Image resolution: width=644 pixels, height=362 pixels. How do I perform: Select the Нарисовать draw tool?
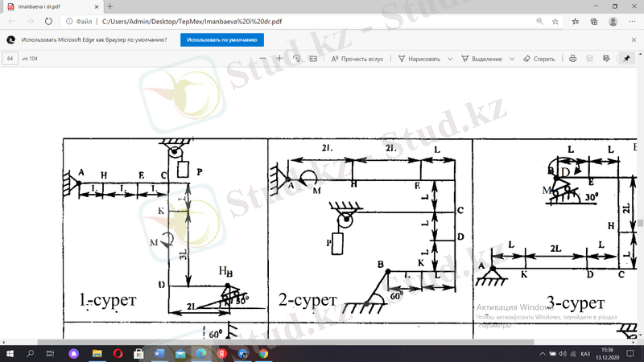tap(419, 59)
